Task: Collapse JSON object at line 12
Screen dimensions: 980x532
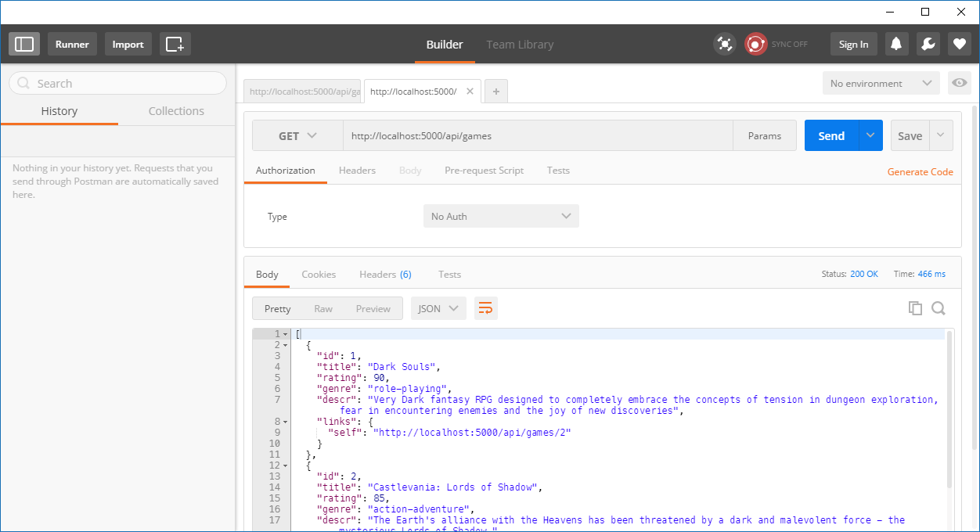Action: pos(286,465)
